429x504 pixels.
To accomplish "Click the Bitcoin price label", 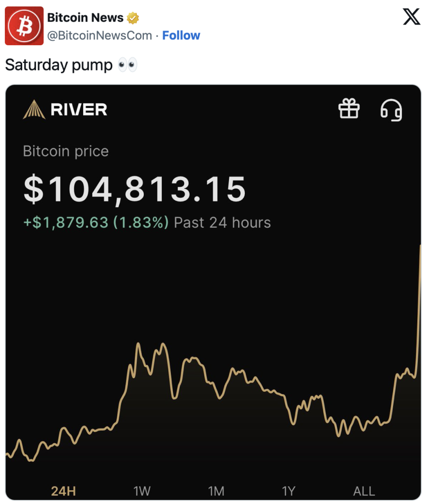I will click(x=66, y=151).
